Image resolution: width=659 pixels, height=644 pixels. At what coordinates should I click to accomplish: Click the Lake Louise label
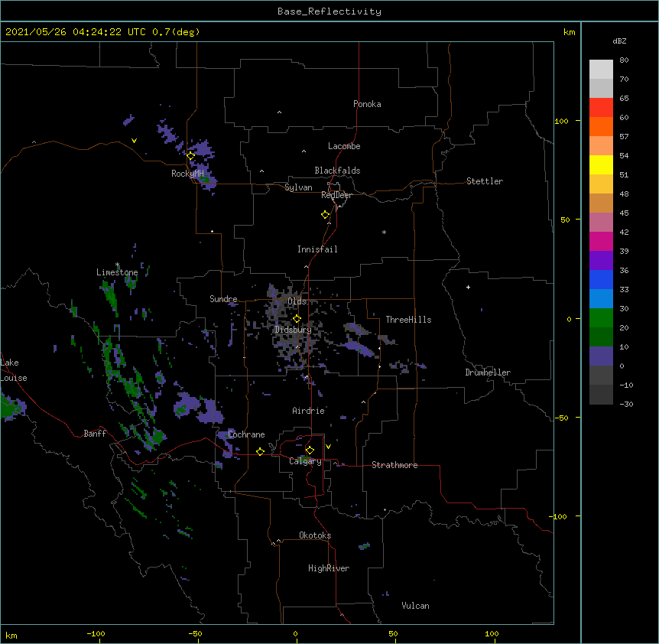pos(14,370)
